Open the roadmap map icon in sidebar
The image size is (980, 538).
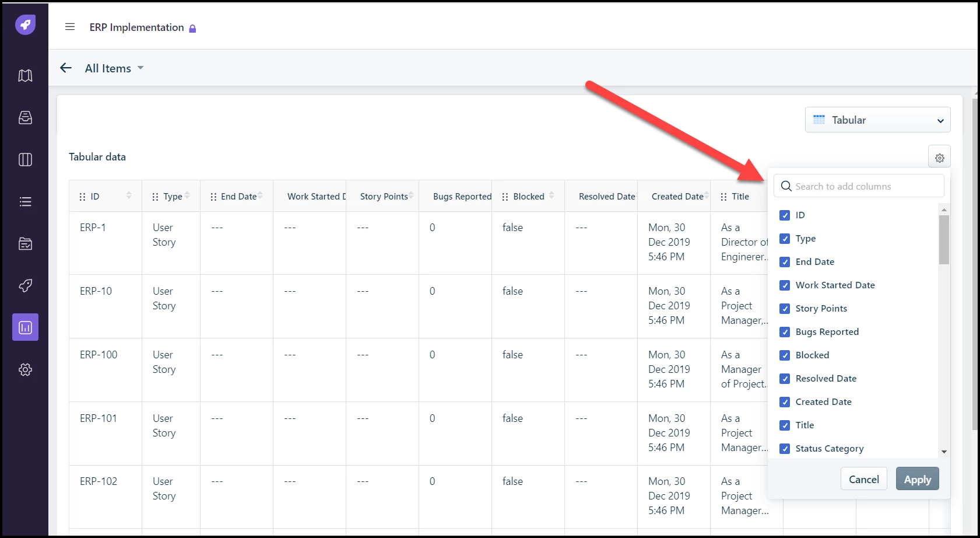(x=25, y=75)
